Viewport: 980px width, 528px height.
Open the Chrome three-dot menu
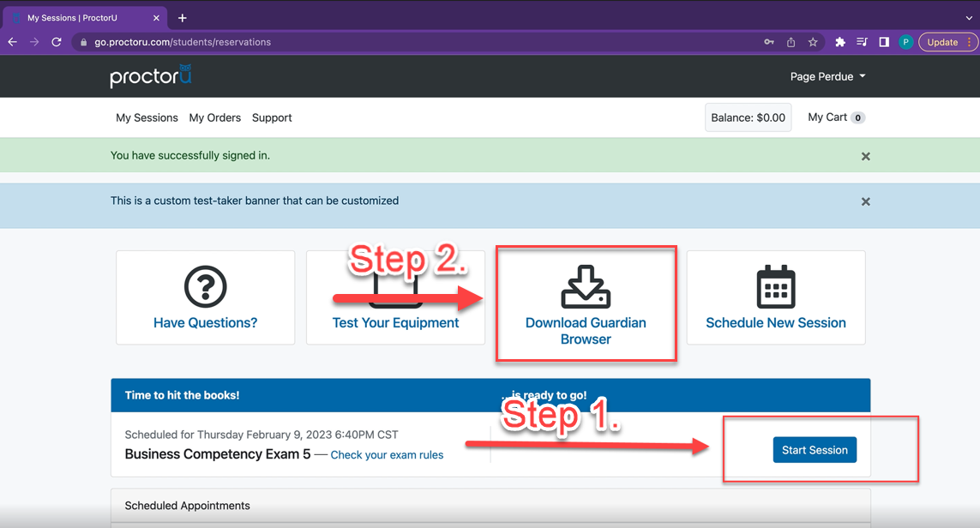(970, 42)
